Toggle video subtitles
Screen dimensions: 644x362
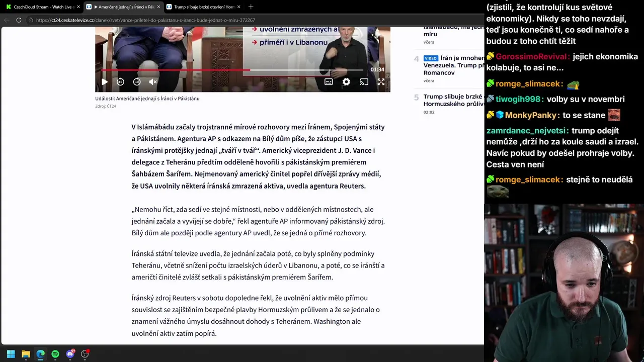point(329,82)
